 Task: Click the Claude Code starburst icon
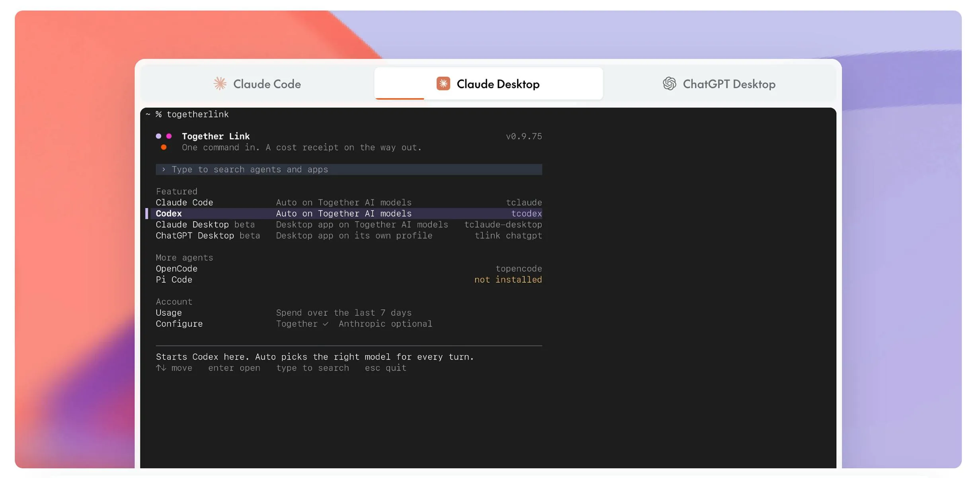point(220,84)
